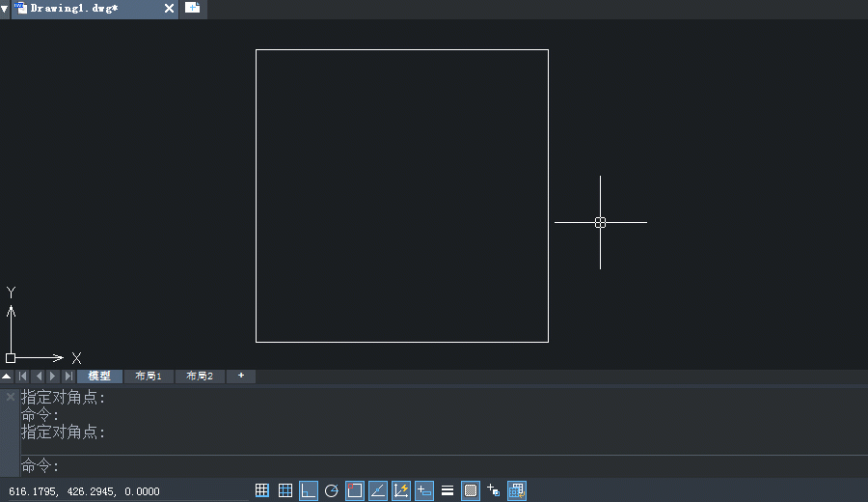Toggle snap mode in status bar

[x=262, y=490]
